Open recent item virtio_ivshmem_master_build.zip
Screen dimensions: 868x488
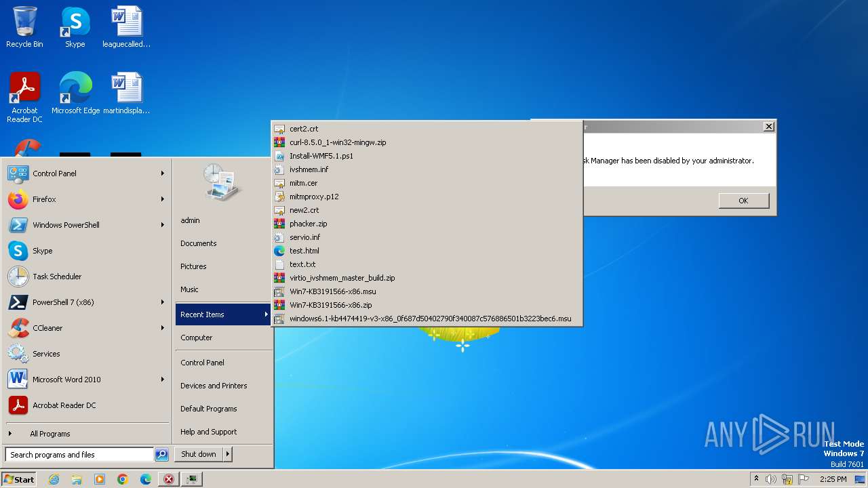click(427, 278)
